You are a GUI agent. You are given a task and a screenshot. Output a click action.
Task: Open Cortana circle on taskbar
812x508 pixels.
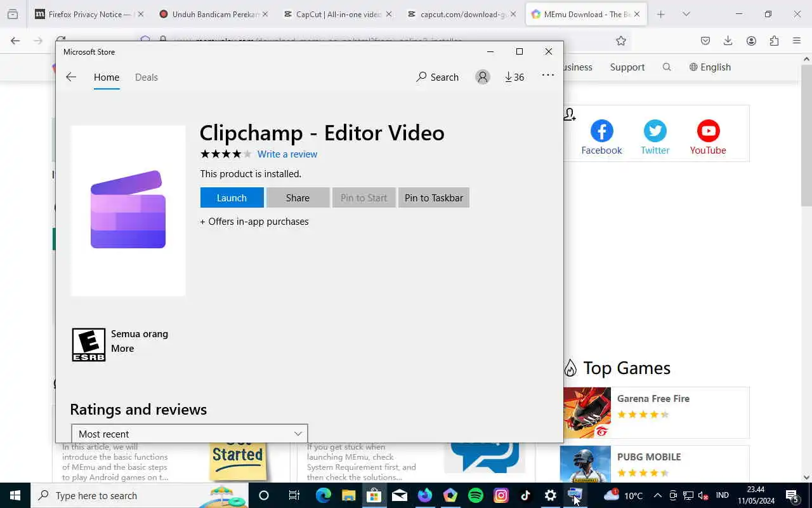pyautogui.click(x=264, y=495)
